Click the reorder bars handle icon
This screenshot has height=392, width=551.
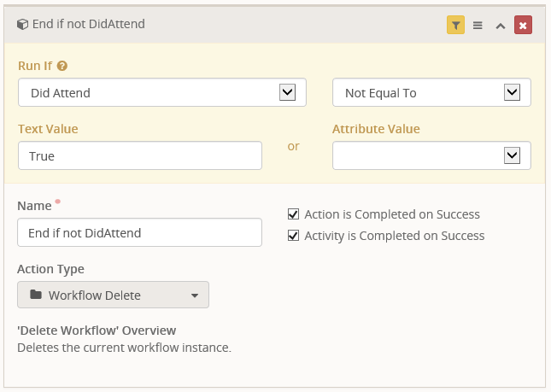[478, 25]
